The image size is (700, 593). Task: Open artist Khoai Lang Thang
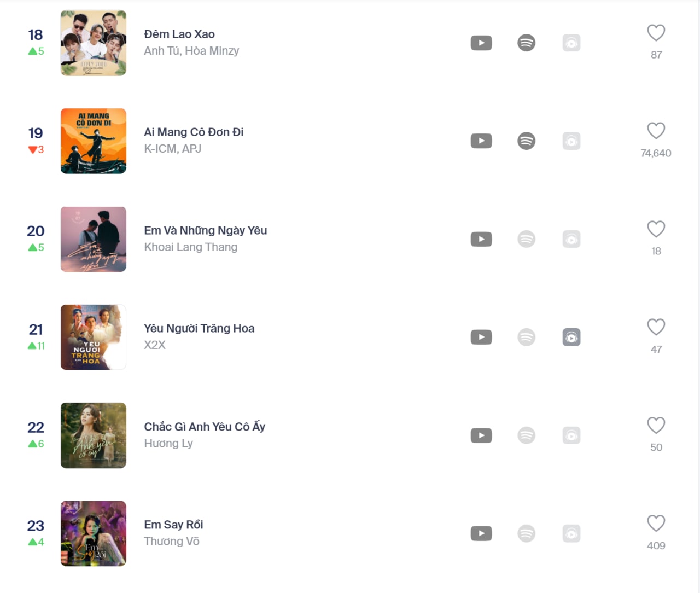(x=191, y=247)
